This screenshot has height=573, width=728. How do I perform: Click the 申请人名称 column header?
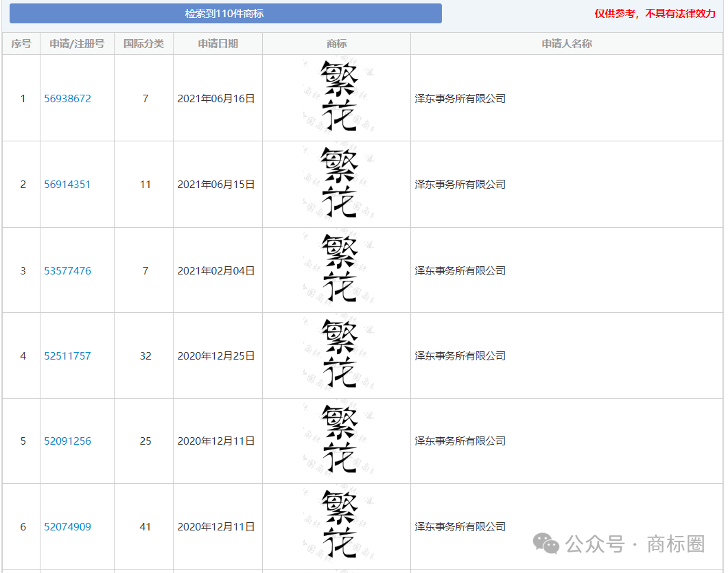pos(566,44)
